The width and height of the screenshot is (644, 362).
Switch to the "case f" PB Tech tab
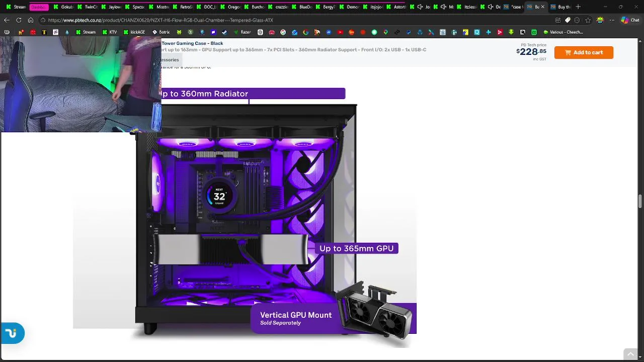pyautogui.click(x=513, y=7)
